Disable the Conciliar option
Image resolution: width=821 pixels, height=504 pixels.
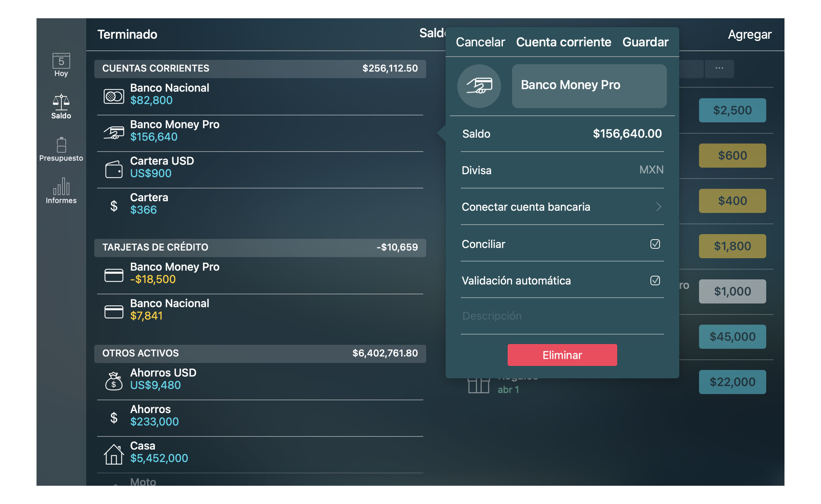point(656,244)
